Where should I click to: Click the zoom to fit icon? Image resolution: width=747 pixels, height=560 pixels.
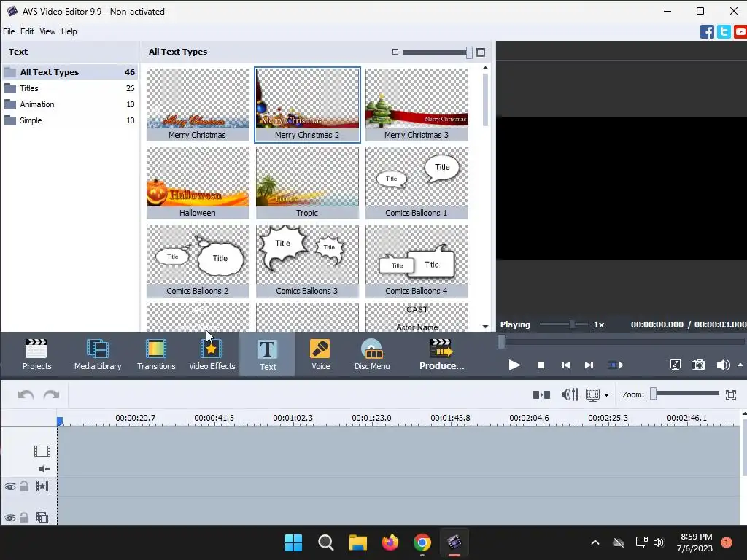point(731,394)
